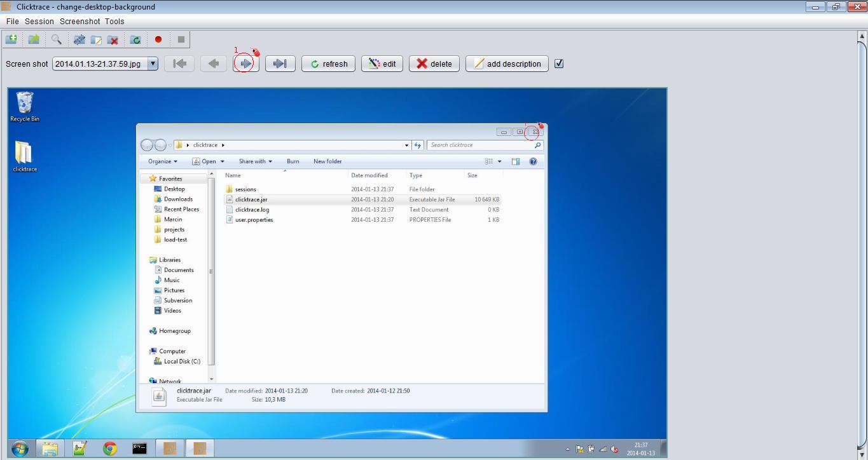The width and height of the screenshot is (868, 460).
Task: Open Organize dropdown in Explorer toolbar
Action: (x=163, y=161)
